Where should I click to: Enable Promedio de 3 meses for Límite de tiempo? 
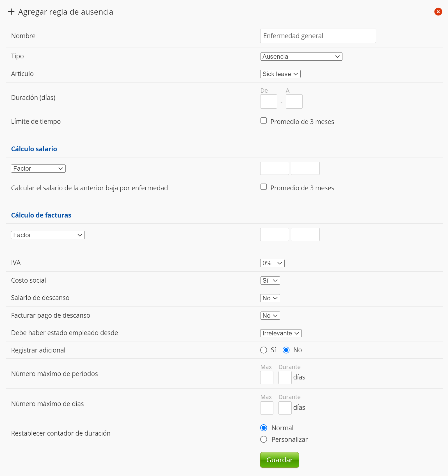(x=264, y=121)
